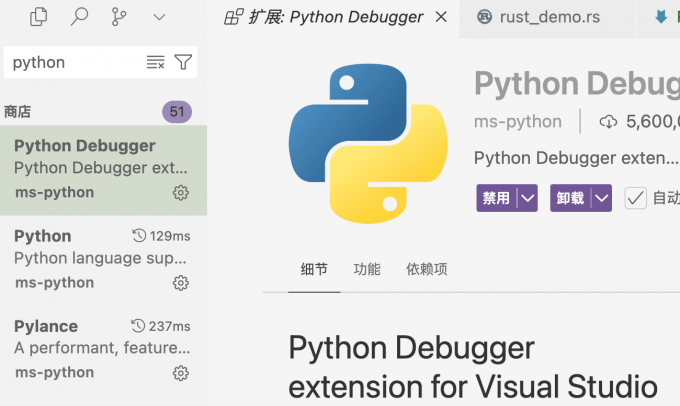The image size is (680, 406).
Task: Click the 禁用 button
Action: coord(496,198)
